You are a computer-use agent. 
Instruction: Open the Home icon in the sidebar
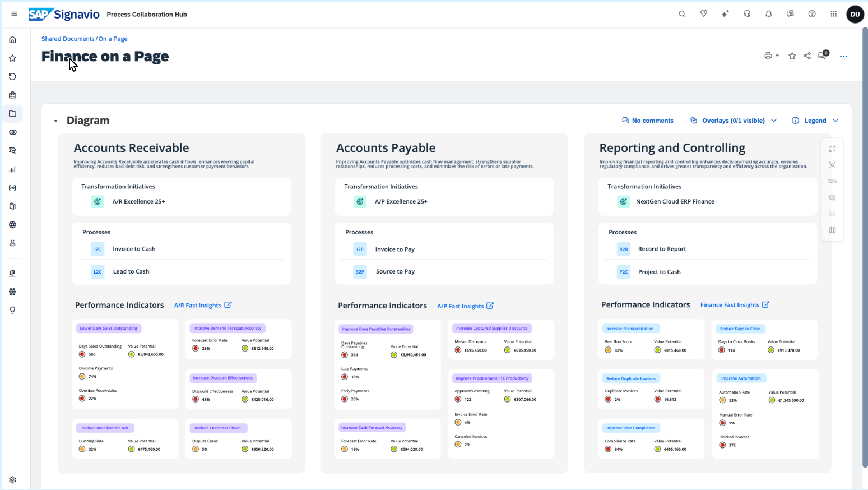point(12,40)
